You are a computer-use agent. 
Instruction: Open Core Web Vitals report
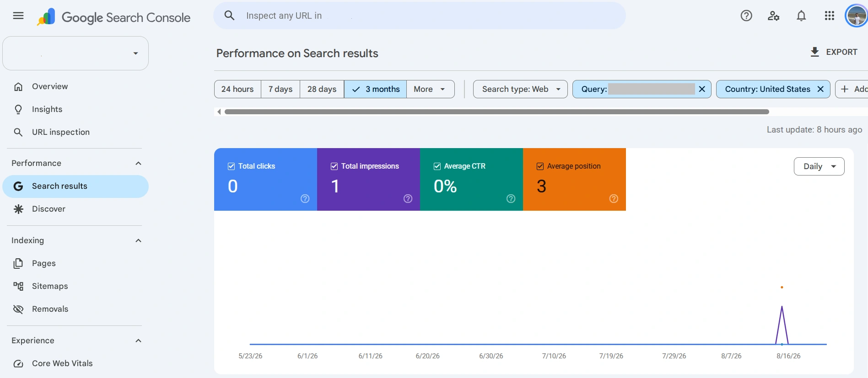tap(75, 363)
